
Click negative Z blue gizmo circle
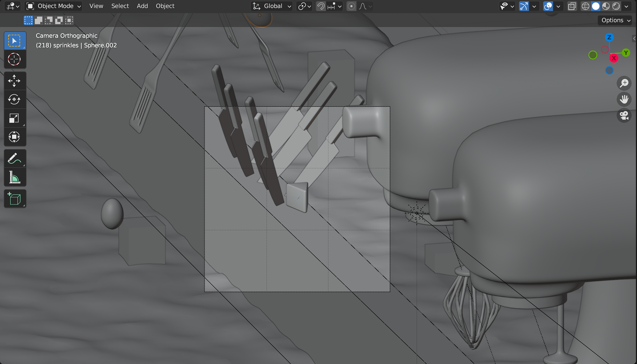tap(609, 70)
